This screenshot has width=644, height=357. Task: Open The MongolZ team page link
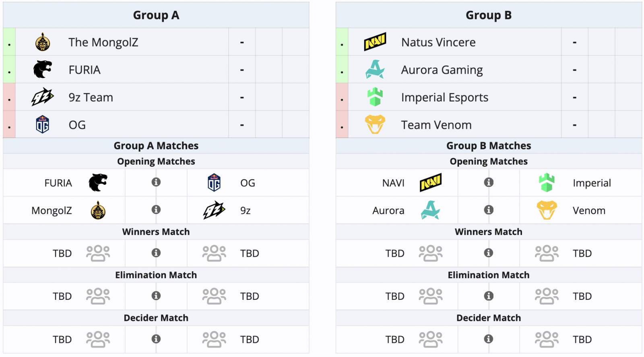click(x=103, y=42)
